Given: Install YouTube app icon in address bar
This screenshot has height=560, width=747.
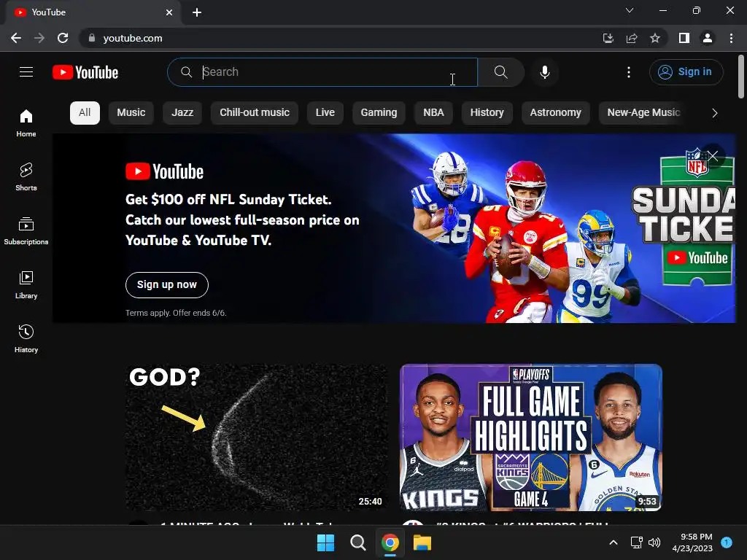Looking at the screenshot, I should coord(608,38).
